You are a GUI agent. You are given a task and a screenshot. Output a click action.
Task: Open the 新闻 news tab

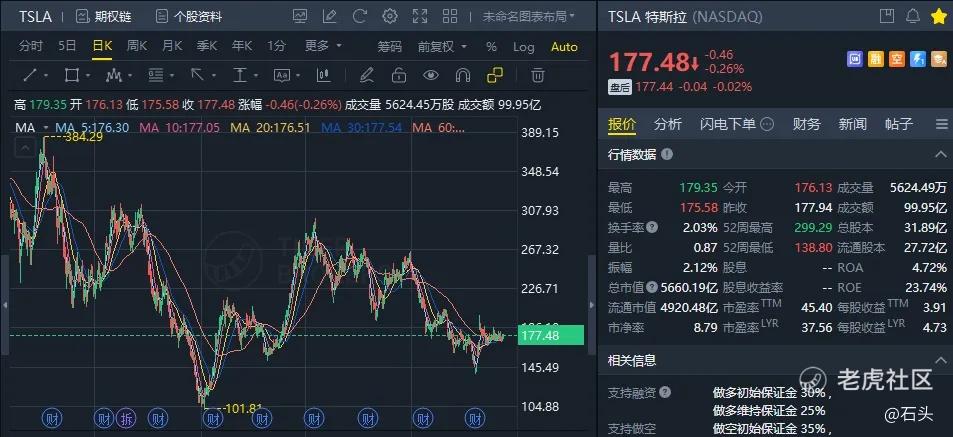tap(852, 125)
